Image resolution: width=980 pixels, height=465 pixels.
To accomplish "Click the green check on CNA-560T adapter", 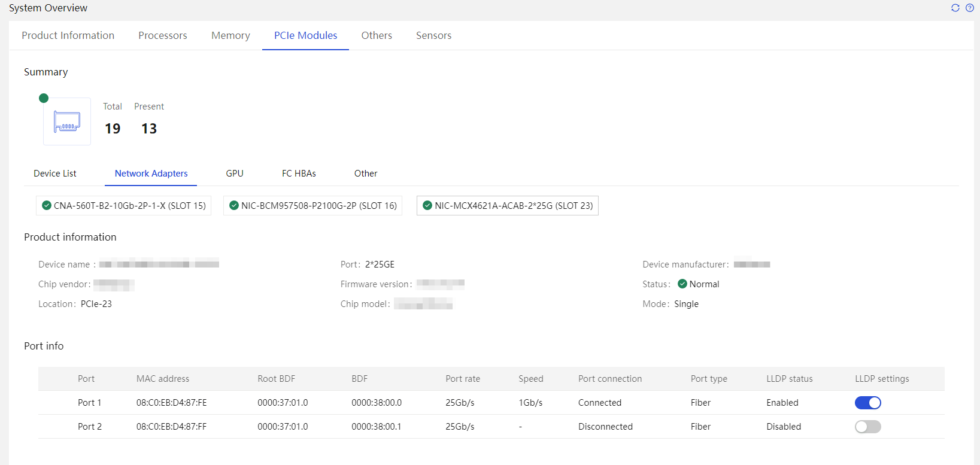I will tap(47, 205).
